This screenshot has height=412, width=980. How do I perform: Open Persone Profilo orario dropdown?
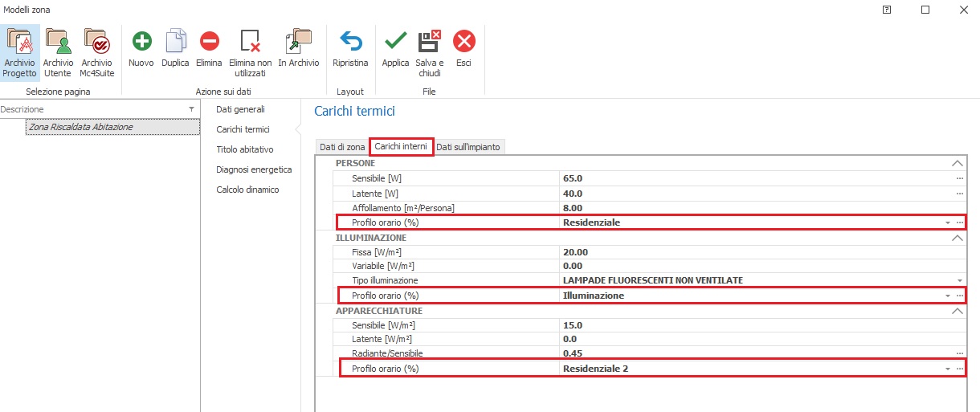click(948, 222)
